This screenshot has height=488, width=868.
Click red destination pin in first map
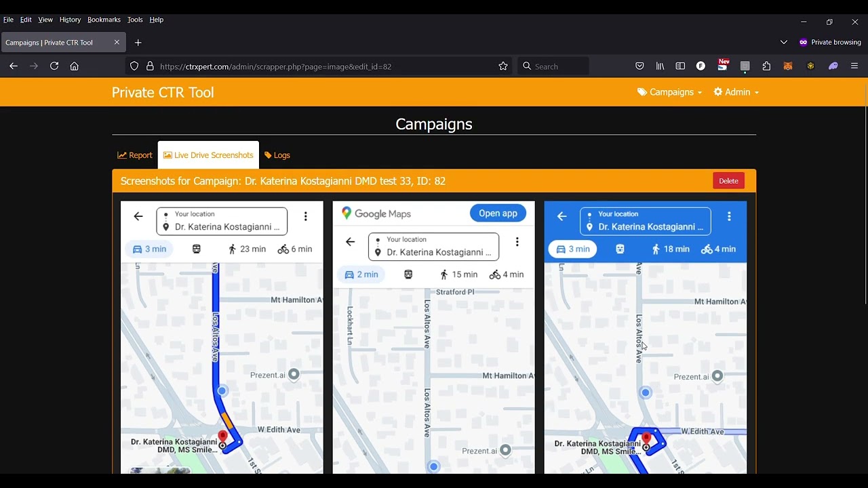(222, 436)
